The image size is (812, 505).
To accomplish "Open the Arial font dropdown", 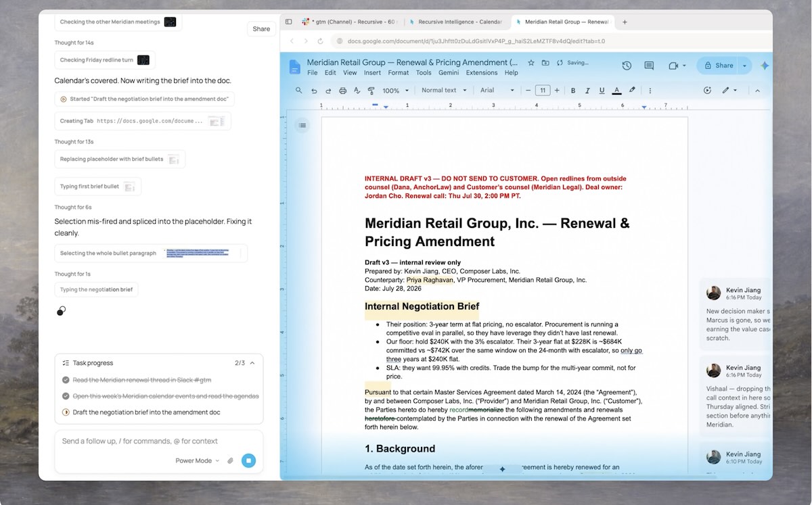I will [x=497, y=90].
